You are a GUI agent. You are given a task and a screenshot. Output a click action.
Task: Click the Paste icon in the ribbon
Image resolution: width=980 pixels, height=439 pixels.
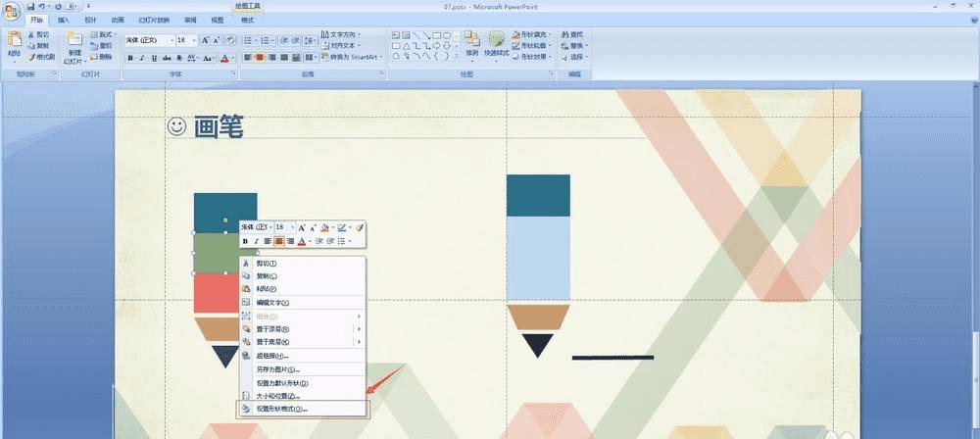click(14, 40)
